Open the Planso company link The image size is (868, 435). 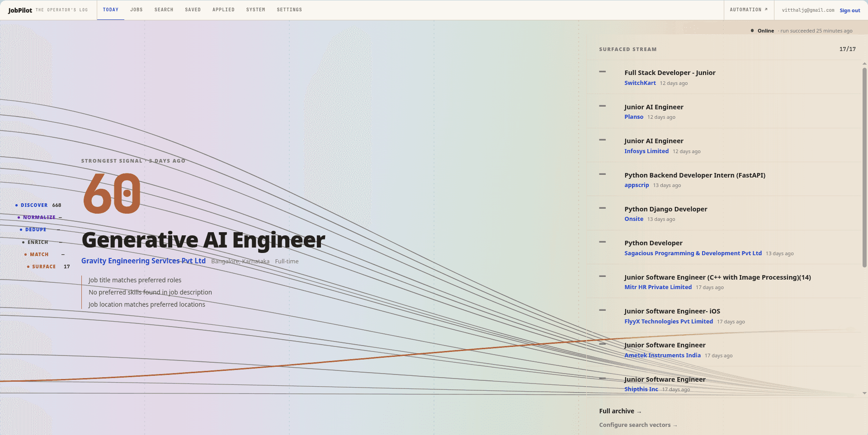tap(634, 117)
